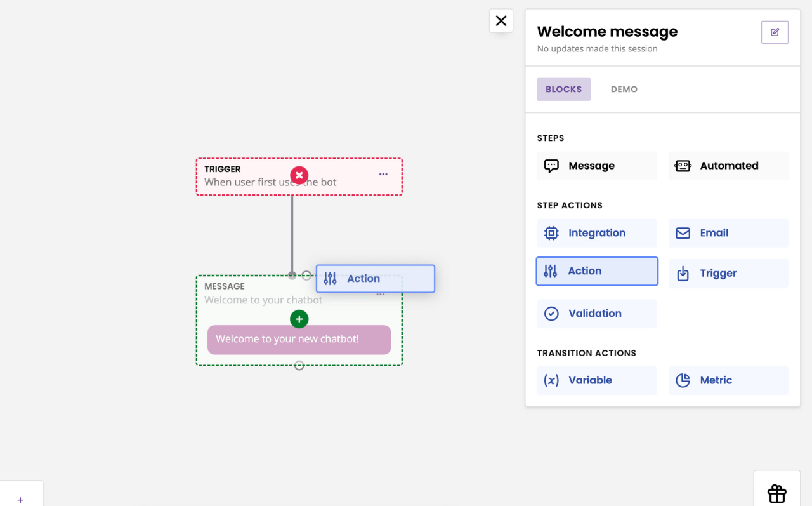812x506 pixels.
Task: Select the Blocks tab
Action: [x=563, y=90]
